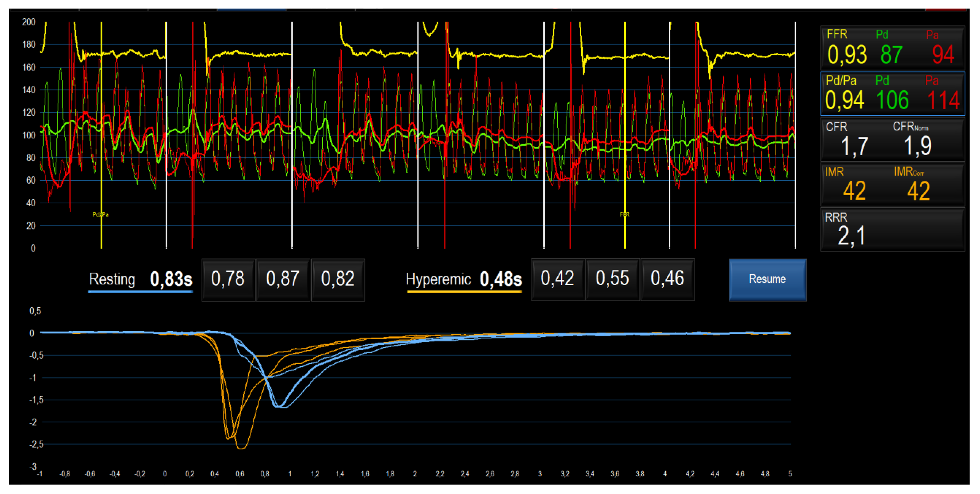The height and width of the screenshot is (494, 980).
Task: Select the resting transit time 0,82 box
Action: pyautogui.click(x=337, y=280)
